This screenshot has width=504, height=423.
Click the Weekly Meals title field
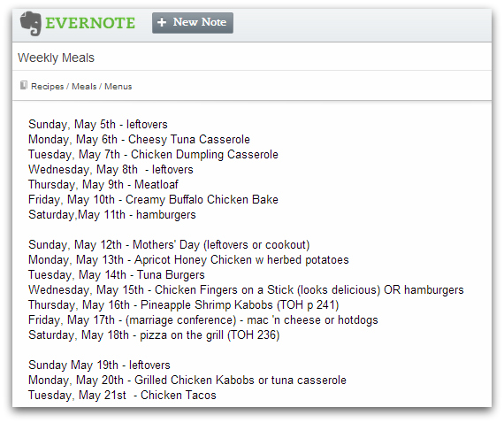252,58
